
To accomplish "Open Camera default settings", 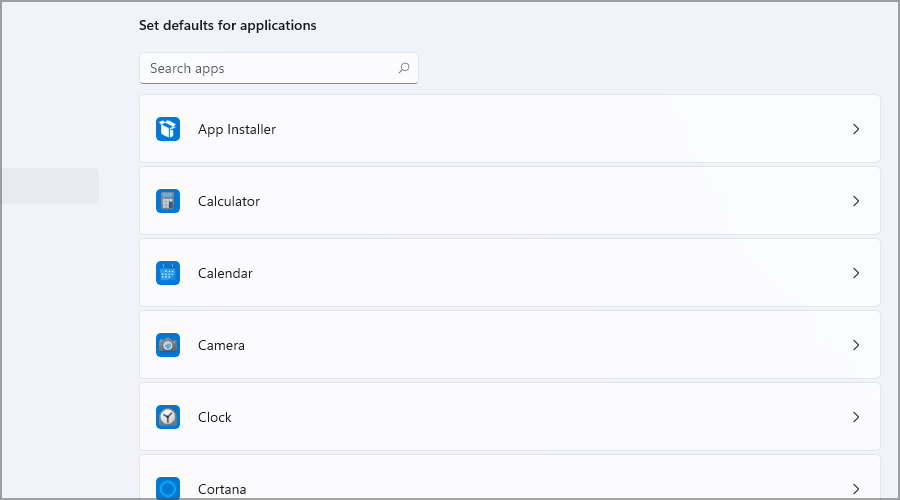I will (x=510, y=345).
